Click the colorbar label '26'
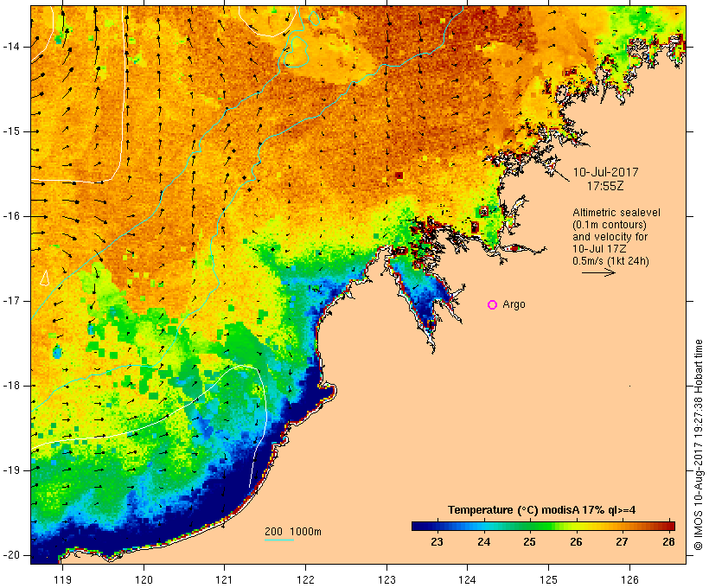709x588 pixels. click(576, 542)
